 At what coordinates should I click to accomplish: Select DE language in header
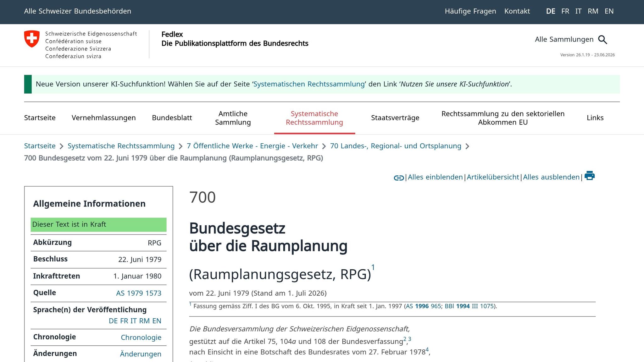coord(551,11)
